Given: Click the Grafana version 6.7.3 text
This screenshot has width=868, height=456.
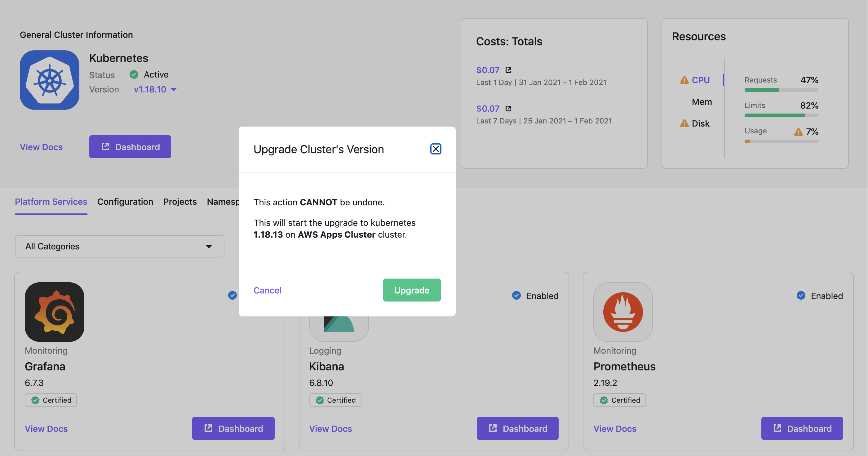Looking at the screenshot, I should [x=34, y=383].
